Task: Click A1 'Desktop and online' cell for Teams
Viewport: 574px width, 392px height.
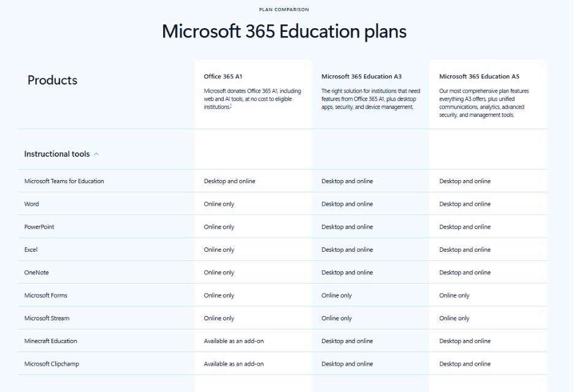Action: 229,181
